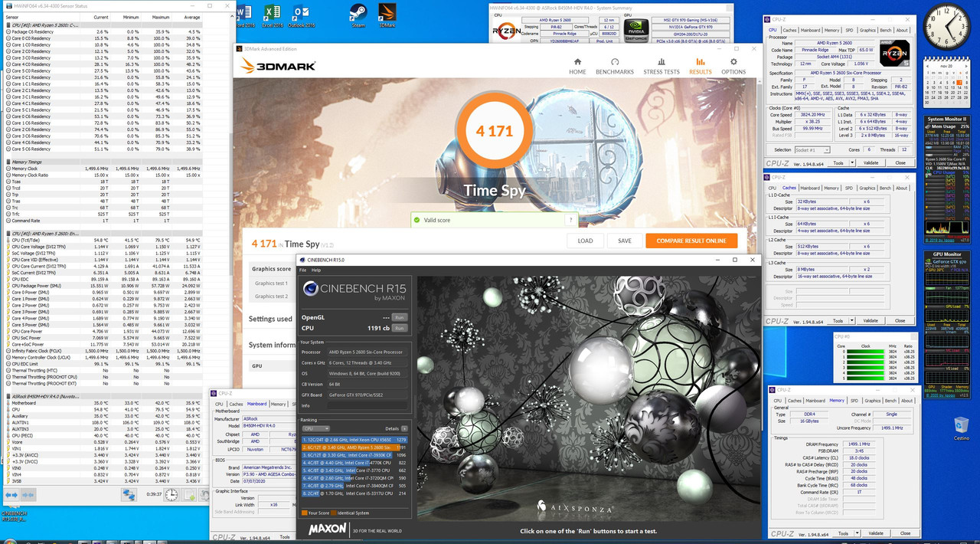The height and width of the screenshot is (544, 980).
Task: Run the Cinebench OpenGL test
Action: click(x=400, y=316)
